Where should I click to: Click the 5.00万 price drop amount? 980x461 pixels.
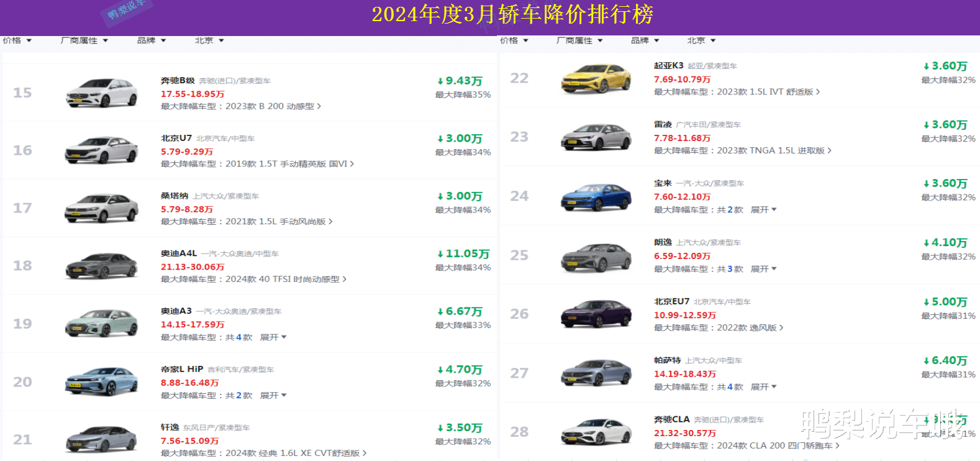click(x=945, y=301)
